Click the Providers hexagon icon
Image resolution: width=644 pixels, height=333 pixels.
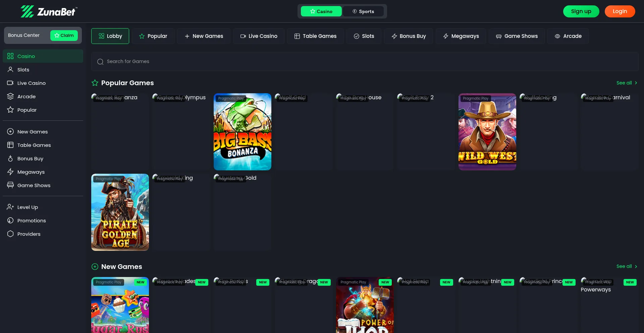pyautogui.click(x=10, y=234)
